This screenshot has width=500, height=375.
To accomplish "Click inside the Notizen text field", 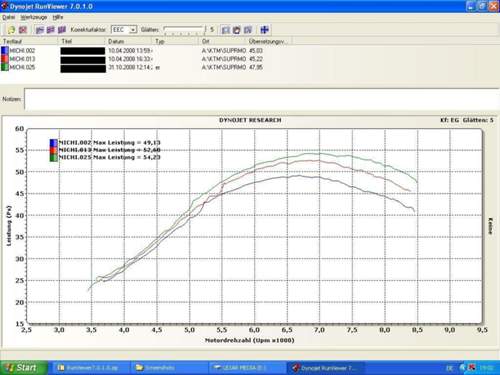I will point(262,99).
